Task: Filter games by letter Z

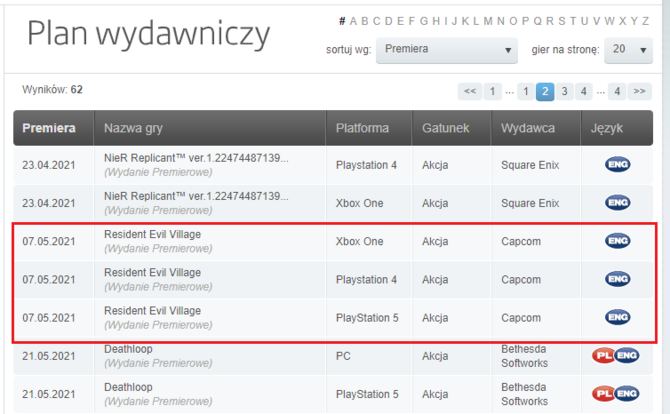Action: 646,21
